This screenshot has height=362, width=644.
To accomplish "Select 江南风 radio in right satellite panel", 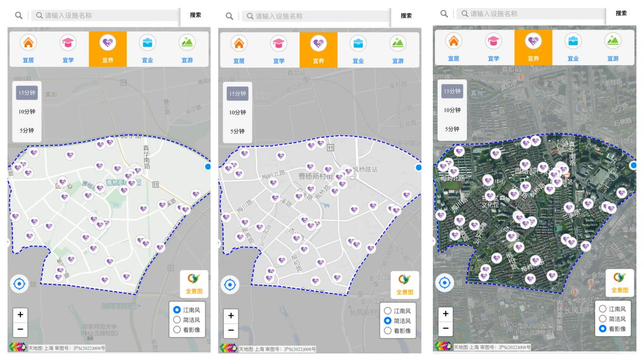I will (x=603, y=309).
